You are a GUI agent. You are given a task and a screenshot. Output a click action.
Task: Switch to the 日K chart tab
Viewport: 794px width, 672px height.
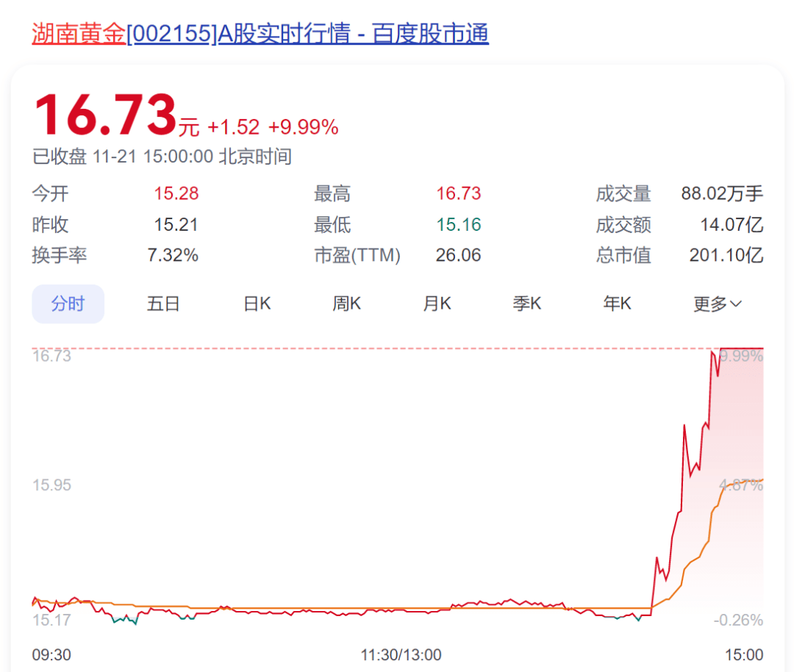[x=257, y=304]
